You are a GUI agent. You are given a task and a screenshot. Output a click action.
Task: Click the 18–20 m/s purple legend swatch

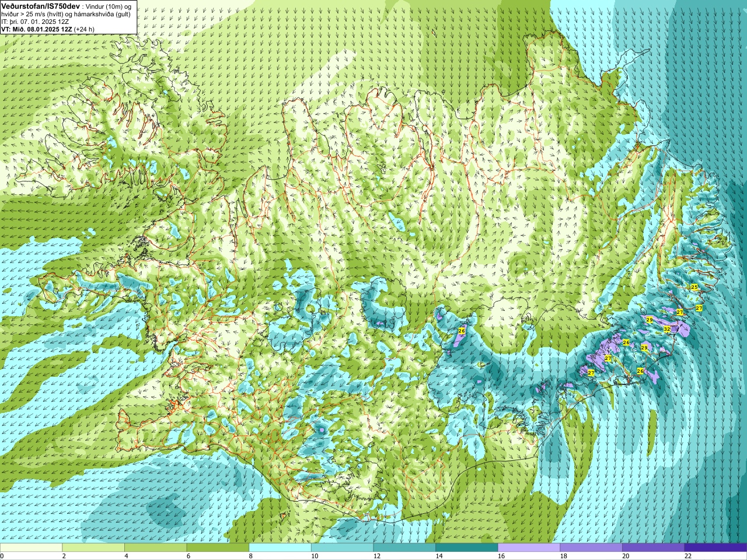[x=591, y=548]
